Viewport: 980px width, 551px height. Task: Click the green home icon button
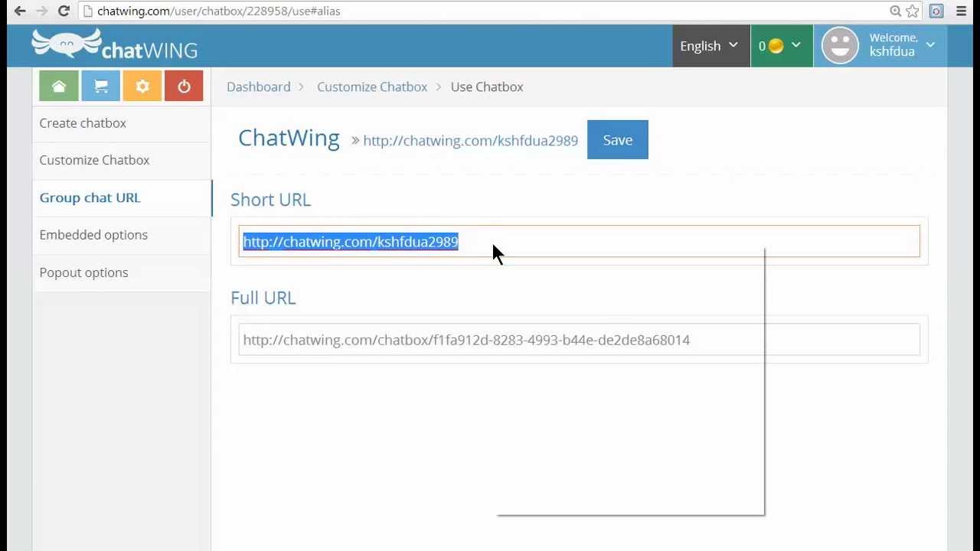(x=59, y=86)
